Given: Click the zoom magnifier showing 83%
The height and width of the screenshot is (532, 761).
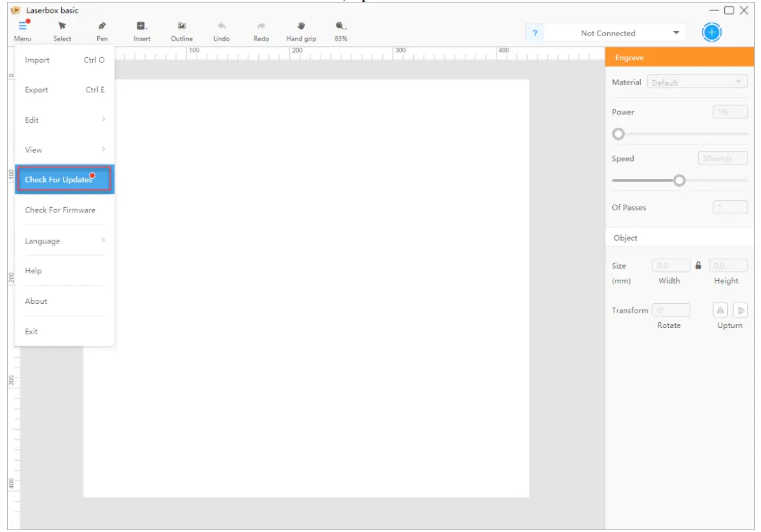Looking at the screenshot, I should point(341,27).
